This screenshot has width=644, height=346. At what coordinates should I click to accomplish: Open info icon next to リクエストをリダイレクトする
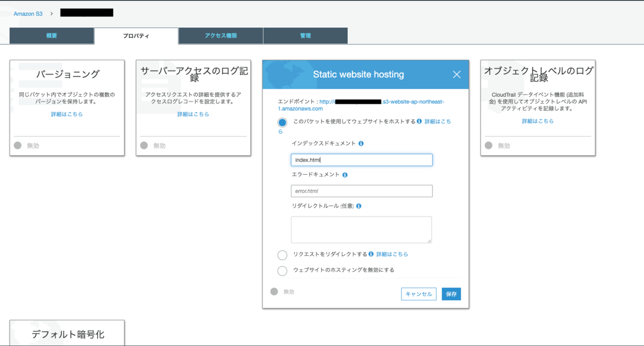click(371, 254)
